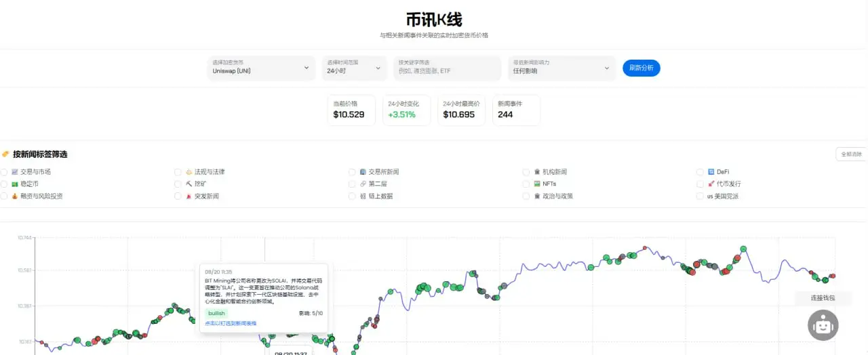Click the money icon next to 稳定币
The width and height of the screenshot is (868, 355).
click(15, 184)
